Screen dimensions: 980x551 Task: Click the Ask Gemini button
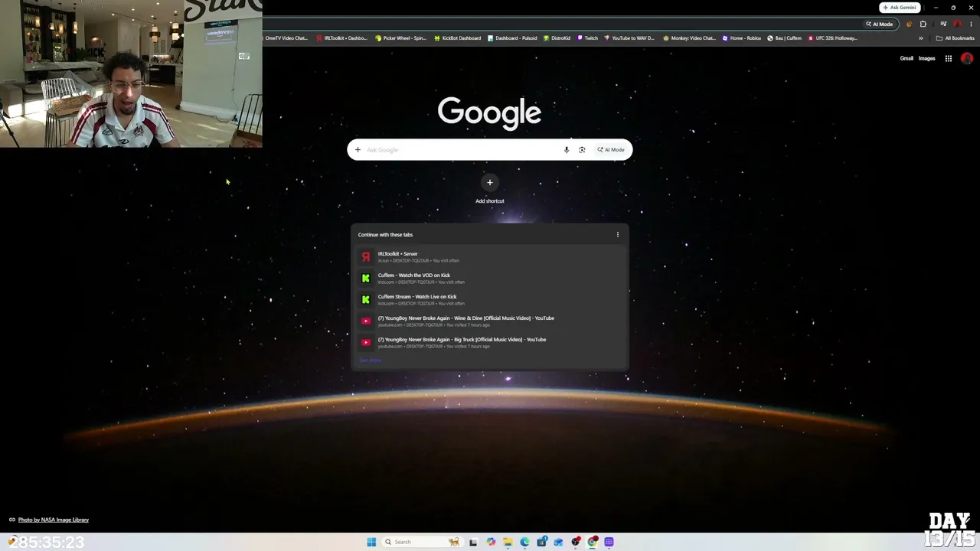(x=900, y=8)
